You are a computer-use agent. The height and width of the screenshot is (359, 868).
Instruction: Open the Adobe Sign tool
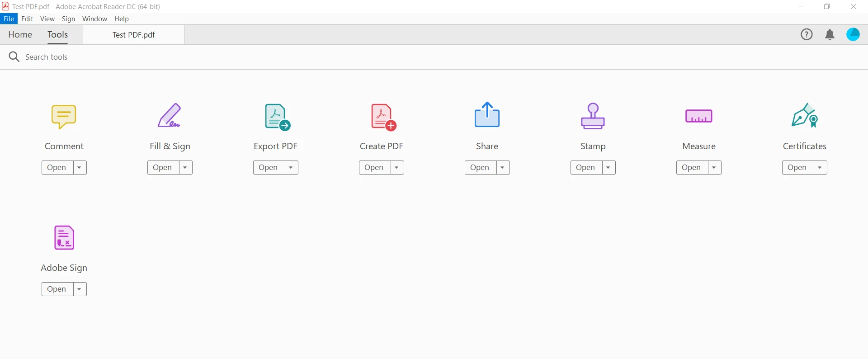click(57, 289)
